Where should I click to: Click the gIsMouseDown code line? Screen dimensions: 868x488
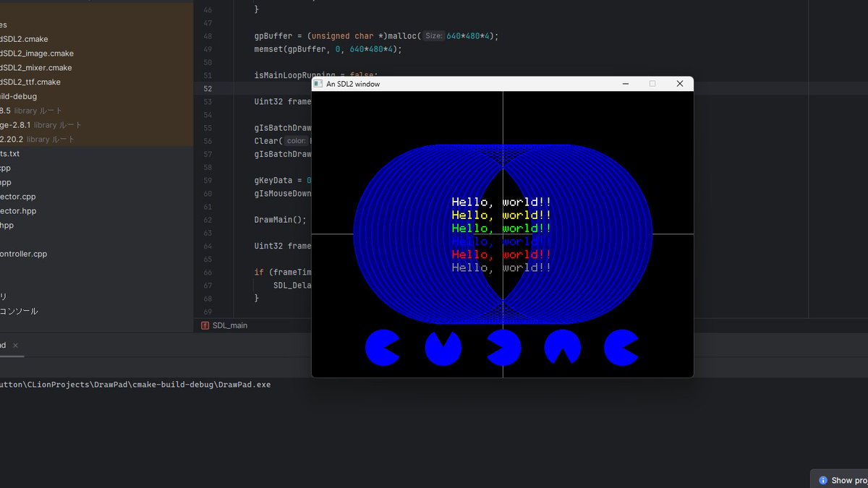tap(283, 194)
